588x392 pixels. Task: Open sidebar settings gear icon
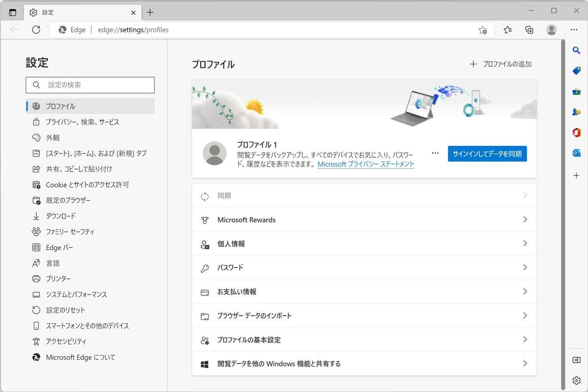[576, 381]
